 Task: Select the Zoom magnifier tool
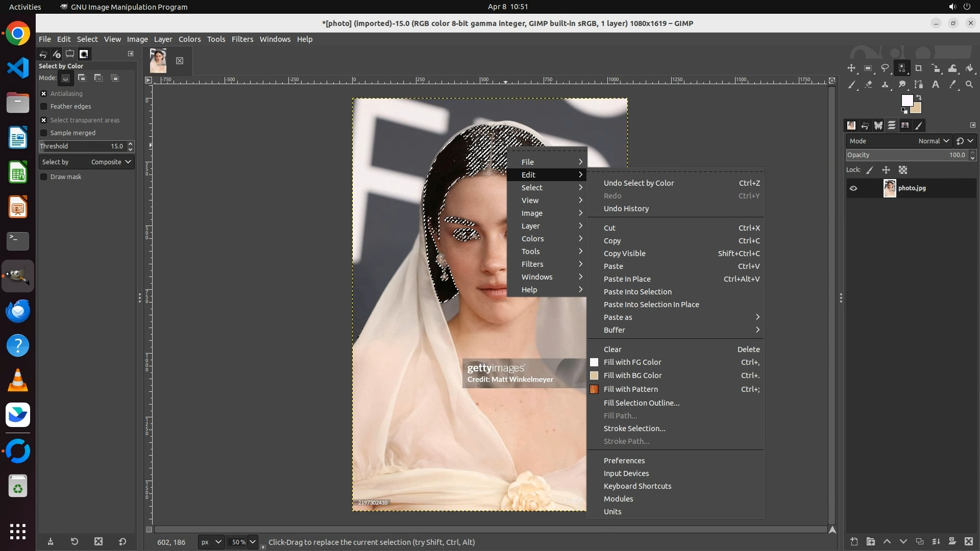pos(969,85)
